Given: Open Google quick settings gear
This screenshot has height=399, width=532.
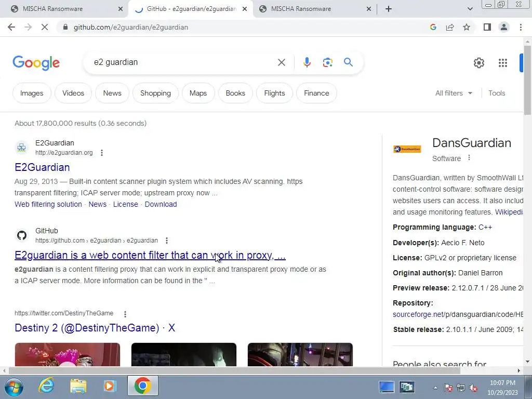Looking at the screenshot, I should click(478, 63).
